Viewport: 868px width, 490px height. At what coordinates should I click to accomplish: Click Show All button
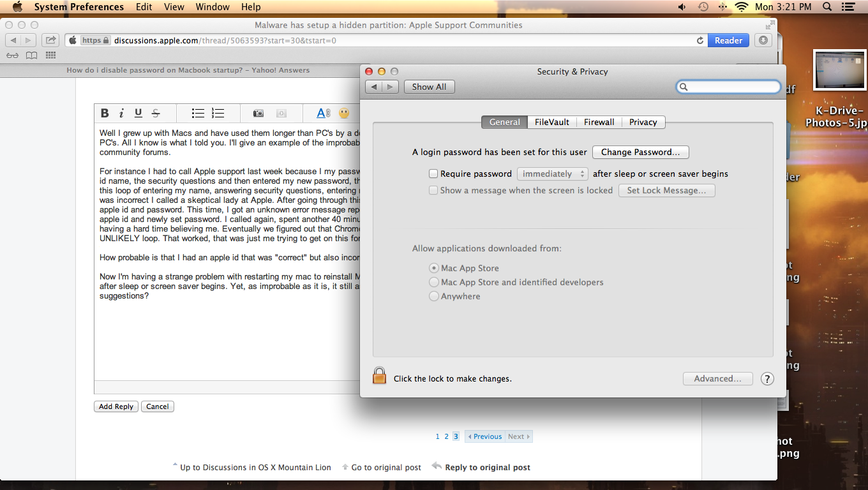(430, 87)
